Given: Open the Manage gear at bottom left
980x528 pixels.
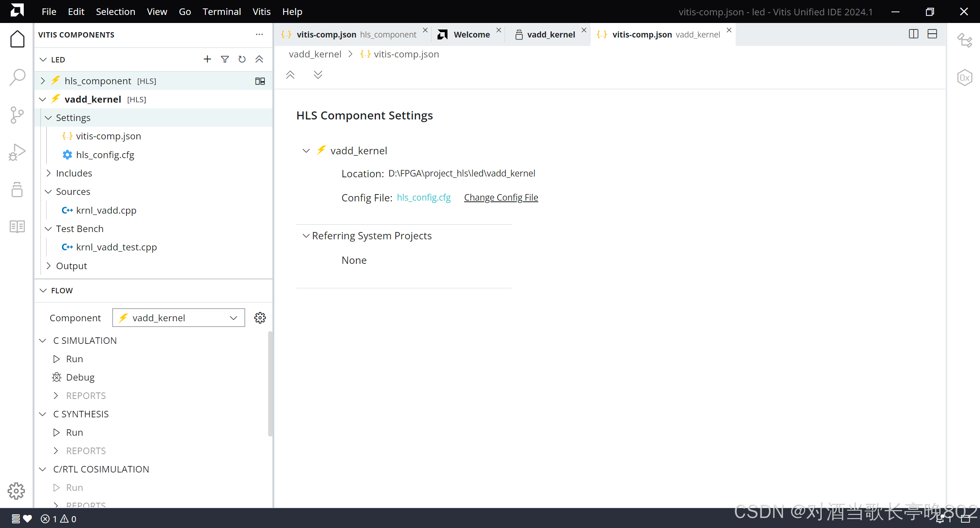Looking at the screenshot, I should pyautogui.click(x=16, y=491).
